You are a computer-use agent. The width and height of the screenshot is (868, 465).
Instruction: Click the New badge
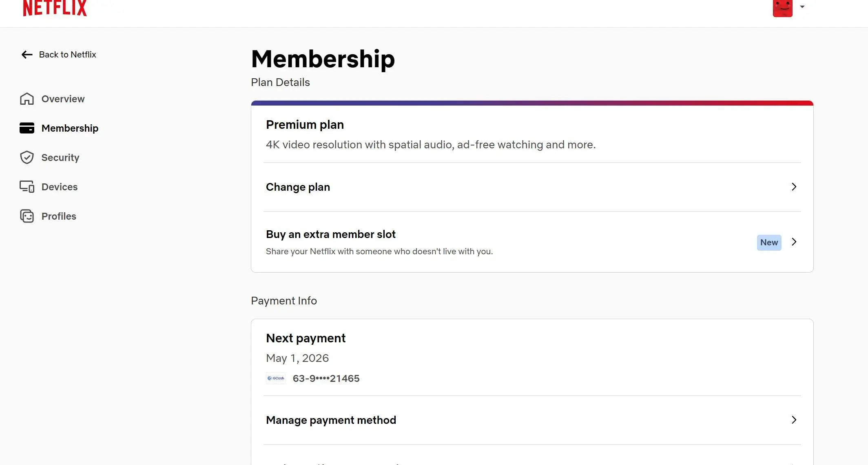769,242
